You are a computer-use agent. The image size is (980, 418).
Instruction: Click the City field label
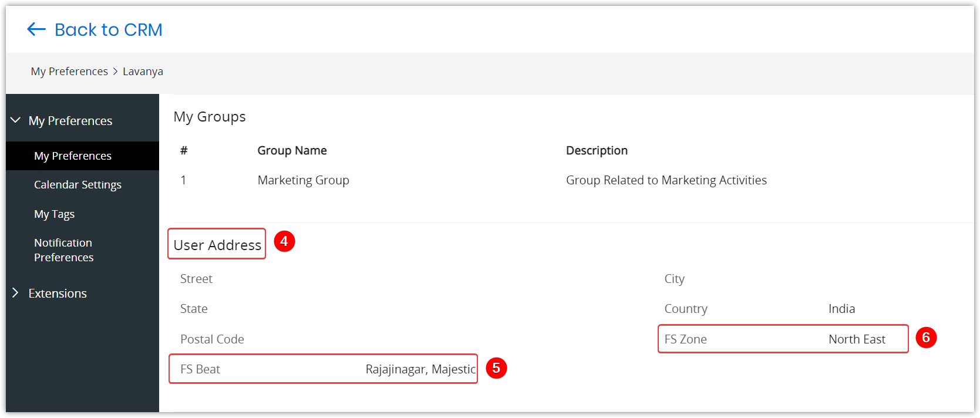tap(674, 279)
